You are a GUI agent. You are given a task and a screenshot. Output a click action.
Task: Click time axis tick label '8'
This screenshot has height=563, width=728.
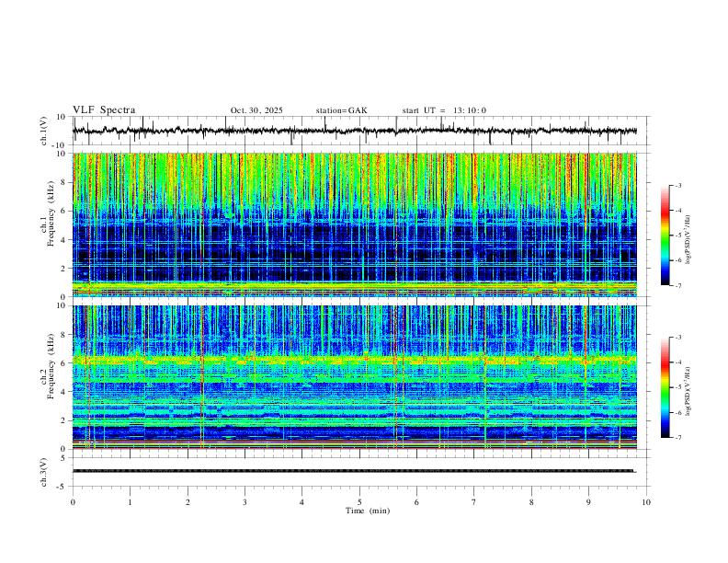pos(531,502)
